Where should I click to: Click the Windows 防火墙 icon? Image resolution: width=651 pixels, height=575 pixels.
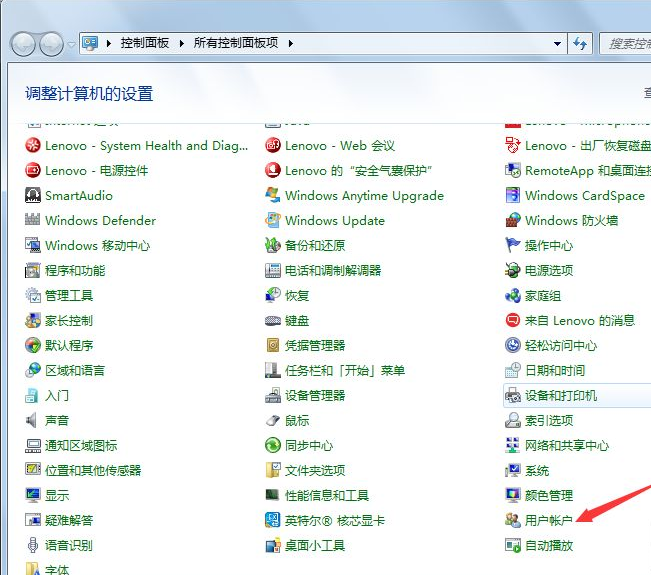(x=513, y=220)
